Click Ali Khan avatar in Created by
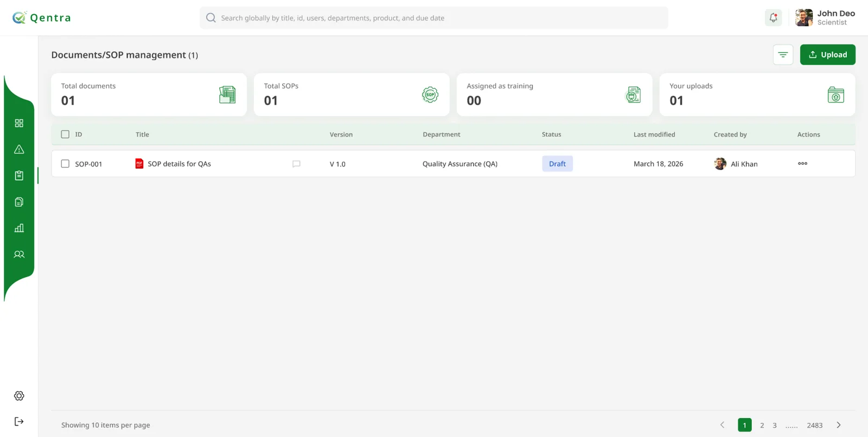Viewport: 868px width, 437px height. 720,164
